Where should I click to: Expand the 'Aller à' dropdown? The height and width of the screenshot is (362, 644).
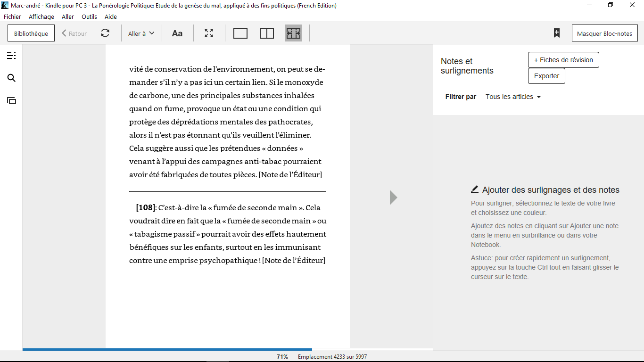point(141,33)
